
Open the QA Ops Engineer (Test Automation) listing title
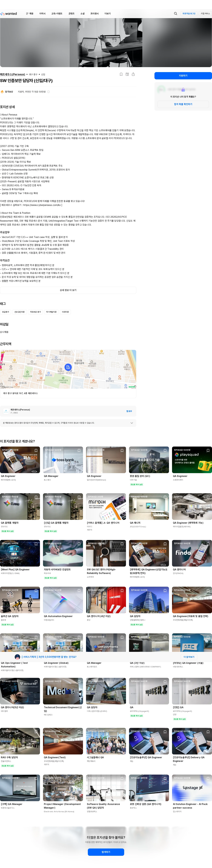pyautogui.click(x=15, y=665)
